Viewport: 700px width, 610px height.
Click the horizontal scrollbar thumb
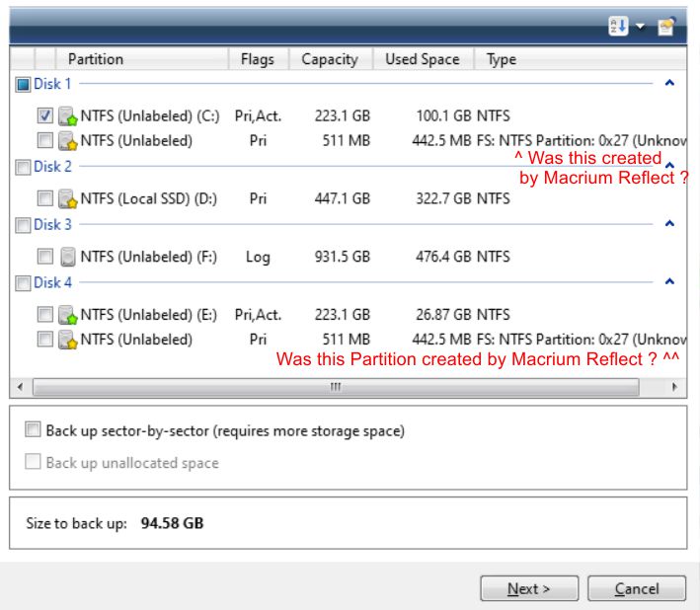click(336, 387)
